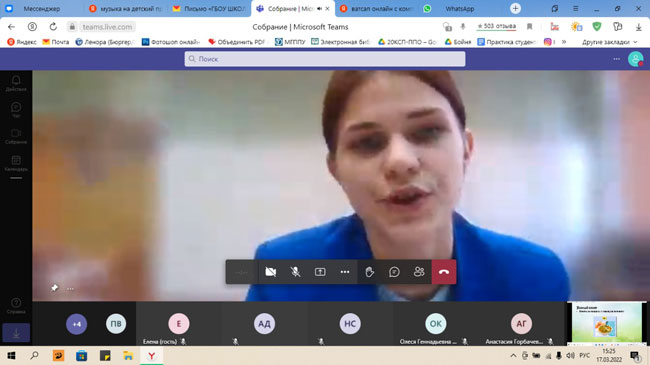The image size is (650, 365).
Task: Switch РУС keyboard language
Action: pyautogui.click(x=585, y=355)
